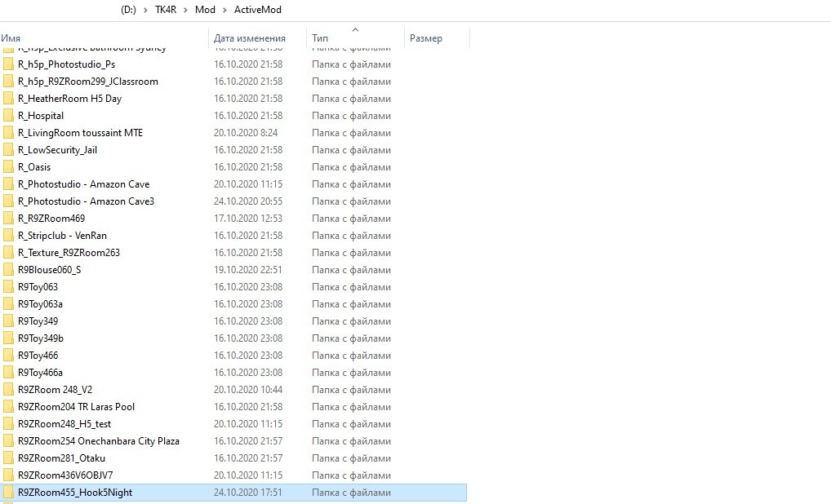Click the R_h5p_R9ZRoom299_JClassroom folder icon
Image resolution: width=831 pixels, height=504 pixels.
coord(8,82)
